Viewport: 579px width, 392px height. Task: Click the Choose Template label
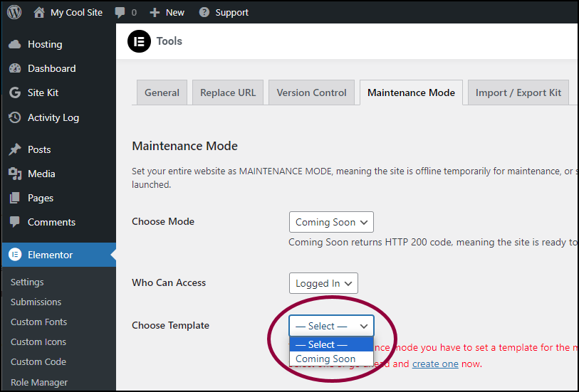click(x=171, y=326)
